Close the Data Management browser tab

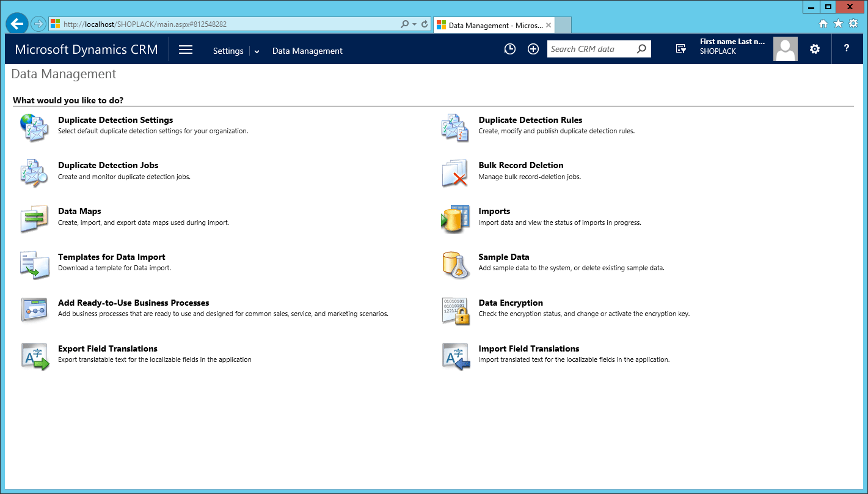[x=549, y=25]
